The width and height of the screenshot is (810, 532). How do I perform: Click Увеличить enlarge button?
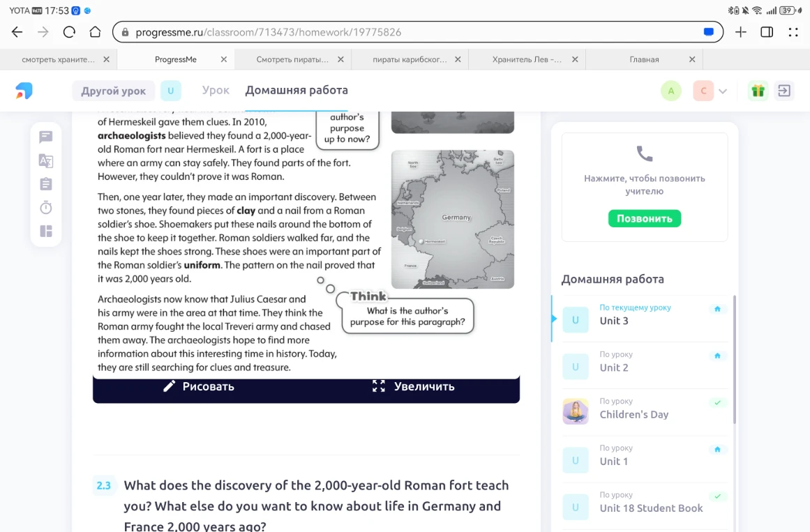[413, 386]
